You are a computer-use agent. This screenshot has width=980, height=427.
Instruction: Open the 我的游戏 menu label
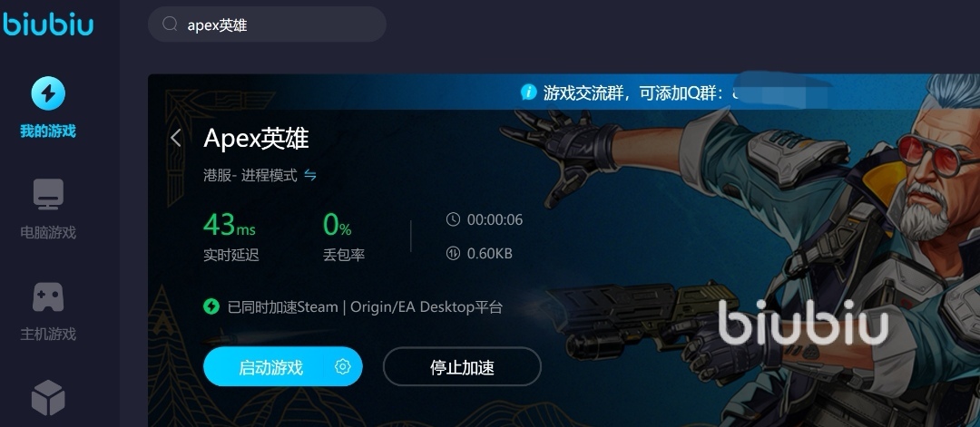pos(48,131)
